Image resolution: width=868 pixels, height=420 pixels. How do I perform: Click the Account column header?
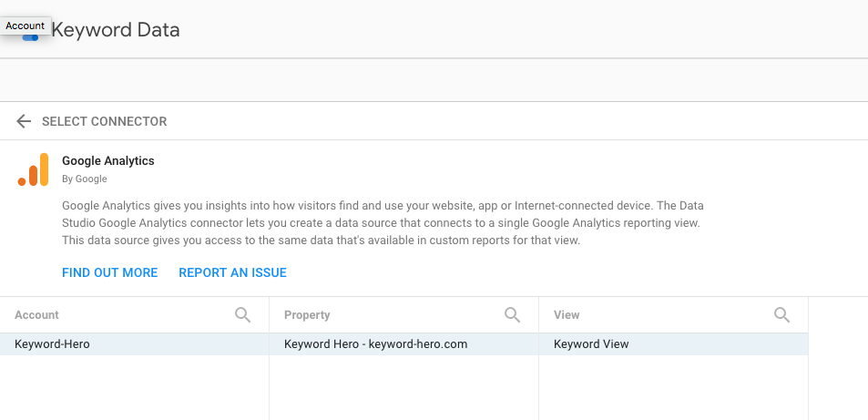[x=36, y=314]
